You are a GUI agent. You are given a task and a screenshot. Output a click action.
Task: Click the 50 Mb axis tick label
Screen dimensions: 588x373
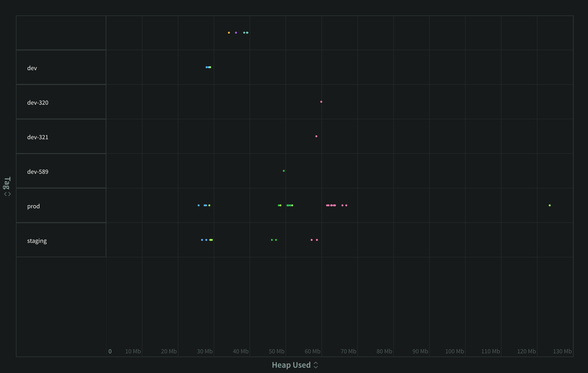276,351
